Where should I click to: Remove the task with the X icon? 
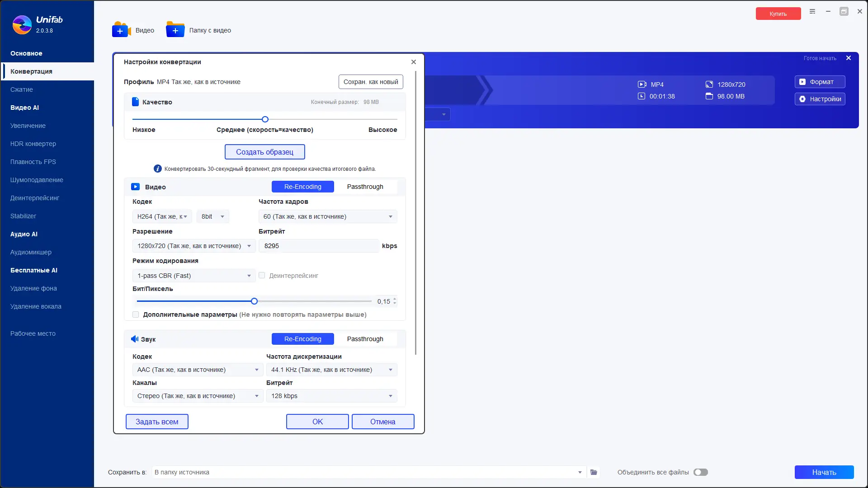click(849, 58)
